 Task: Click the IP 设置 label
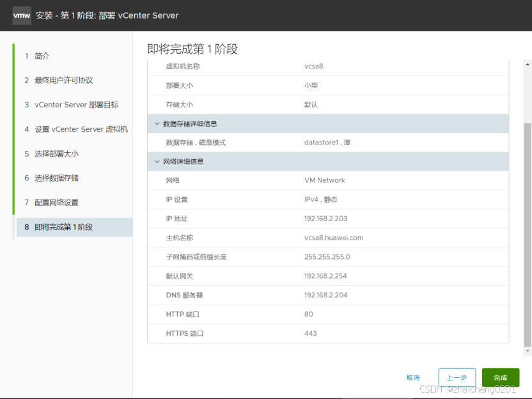pyautogui.click(x=176, y=199)
